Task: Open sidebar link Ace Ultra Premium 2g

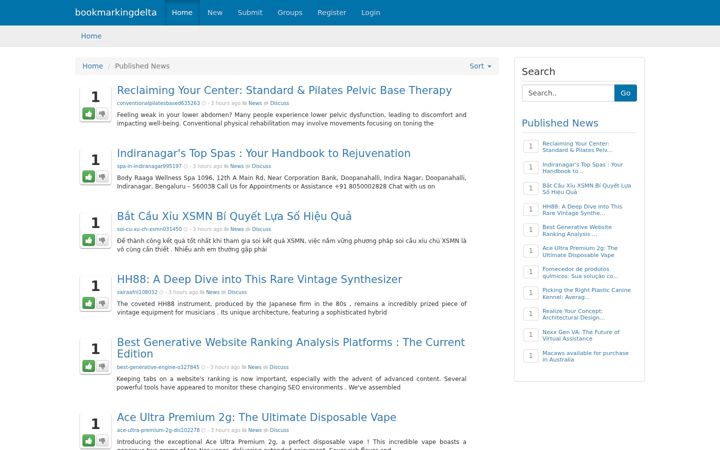Action: pyautogui.click(x=580, y=251)
